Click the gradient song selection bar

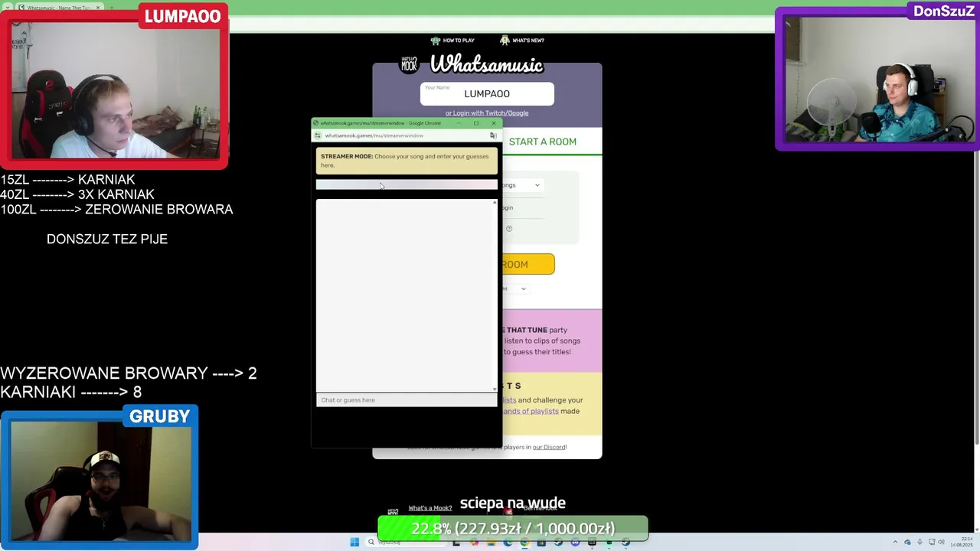point(407,184)
